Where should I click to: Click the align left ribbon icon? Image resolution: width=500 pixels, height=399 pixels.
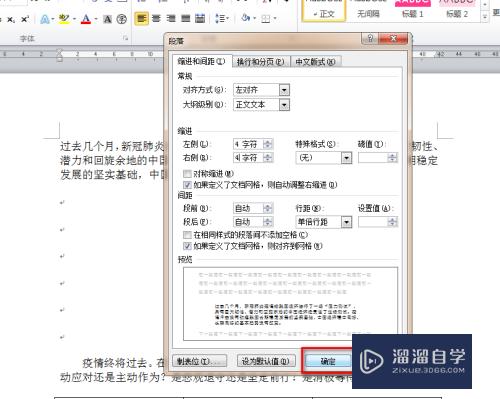tap(142, 19)
